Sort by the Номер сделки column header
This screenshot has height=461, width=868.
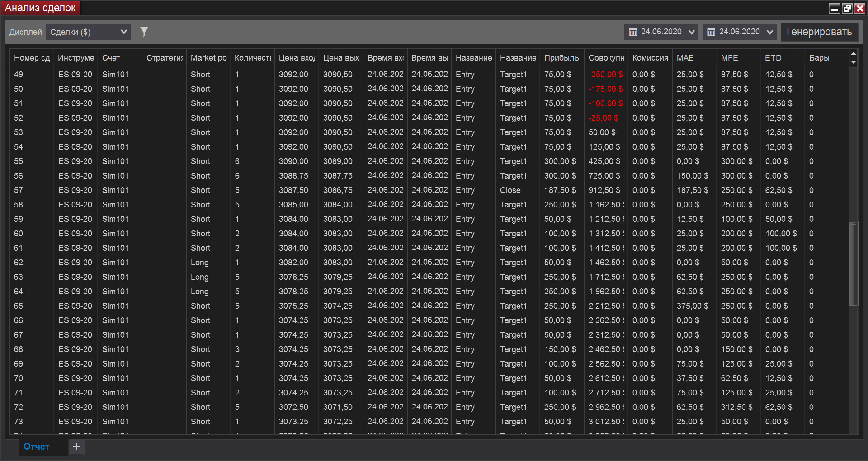click(x=32, y=58)
